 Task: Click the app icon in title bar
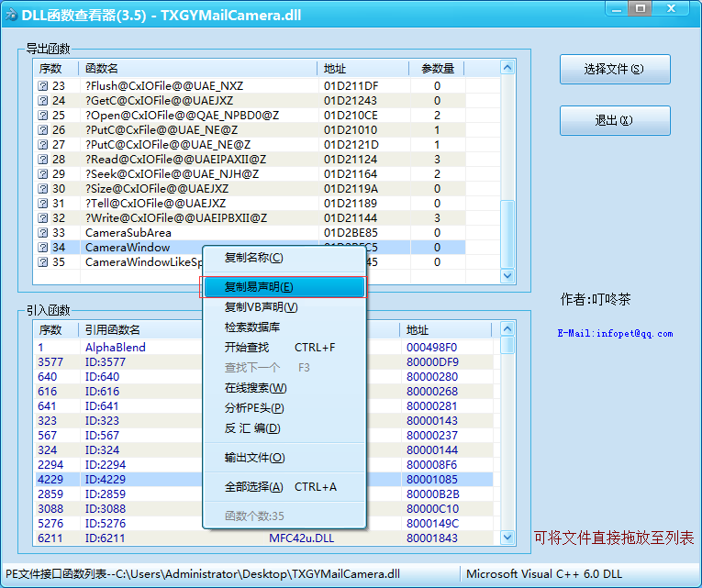tap(12, 15)
